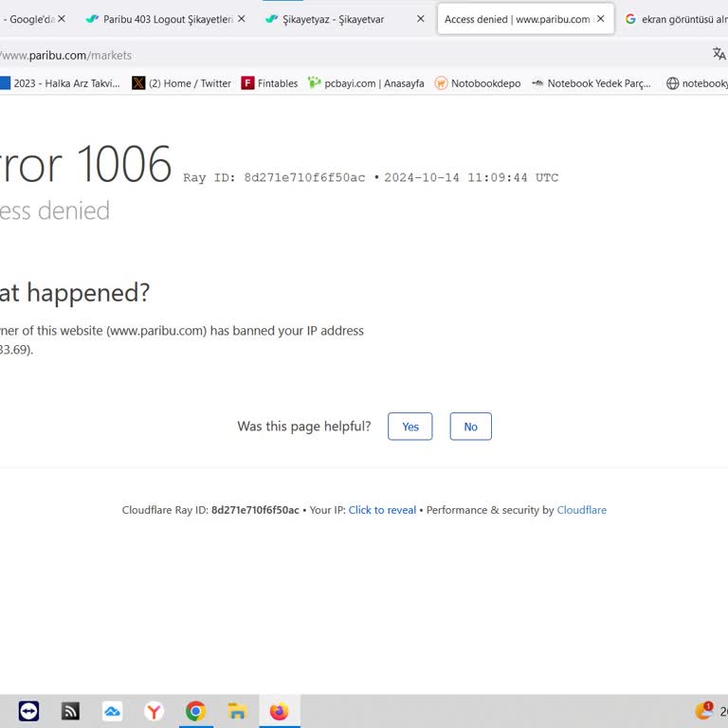Click the X icon of Twitter bookmark
This screenshot has width=728, height=728.
(138, 83)
